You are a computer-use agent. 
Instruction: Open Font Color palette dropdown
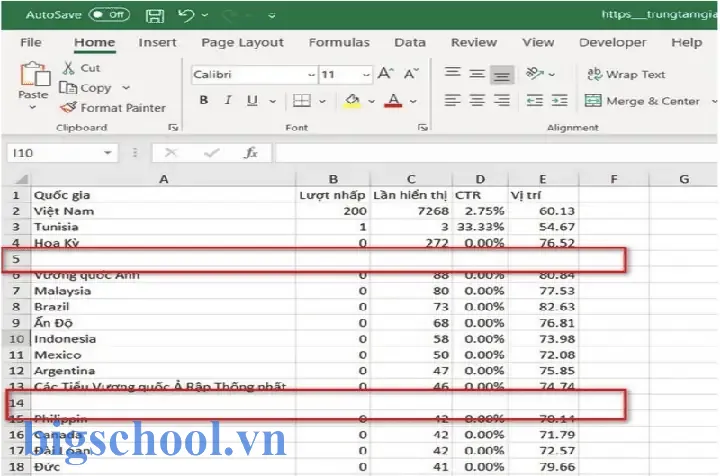click(x=413, y=101)
